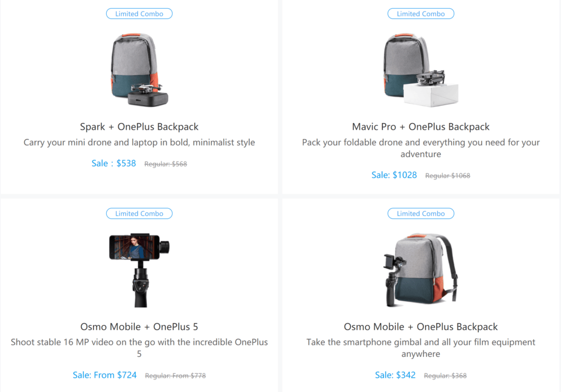Image resolution: width=561 pixels, height=392 pixels.
Task: Click the Sale: $342 price
Action: coord(395,375)
